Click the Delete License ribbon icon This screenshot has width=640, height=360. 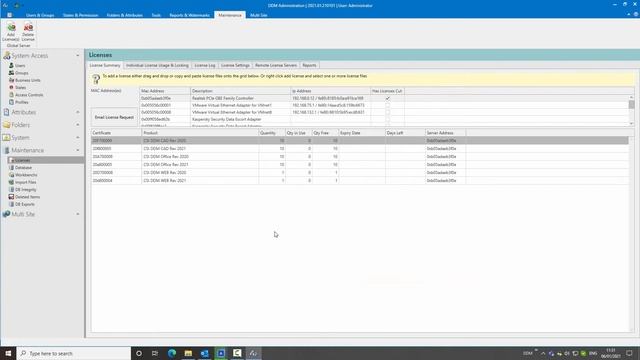point(28,31)
